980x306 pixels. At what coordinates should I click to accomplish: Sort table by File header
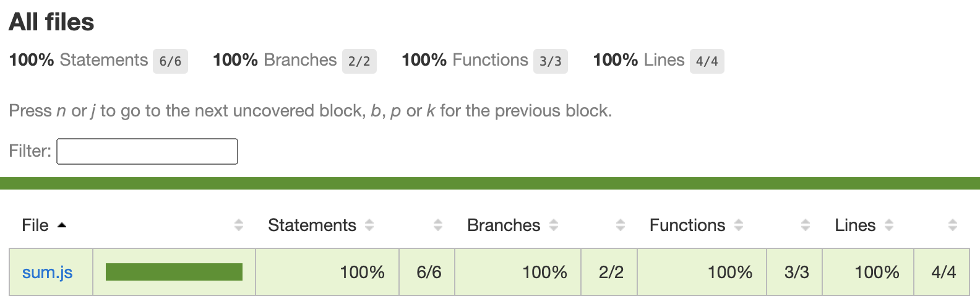(35, 225)
